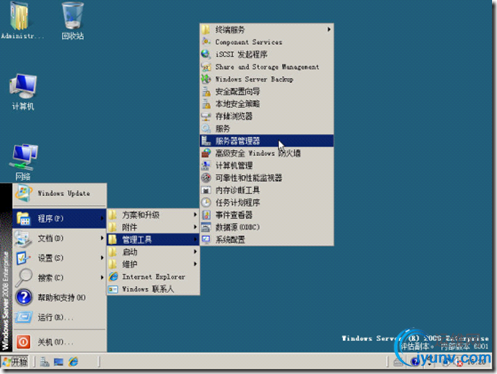Choose 运行(R)... in Start menu
The width and height of the screenshot is (497, 374).
click(x=59, y=317)
